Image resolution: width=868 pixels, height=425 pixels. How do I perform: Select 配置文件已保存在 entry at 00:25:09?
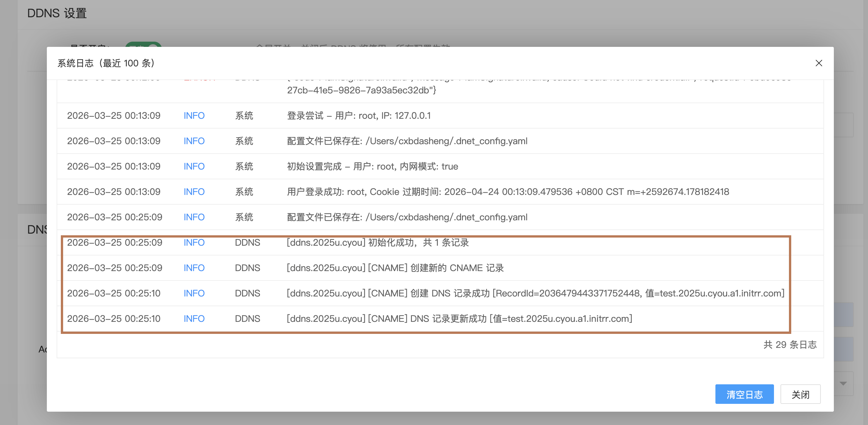[407, 217]
